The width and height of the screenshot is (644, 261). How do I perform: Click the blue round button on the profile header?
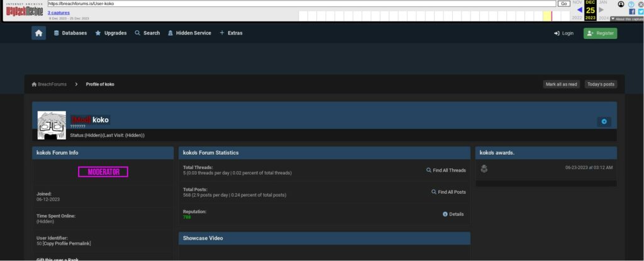[604, 121]
